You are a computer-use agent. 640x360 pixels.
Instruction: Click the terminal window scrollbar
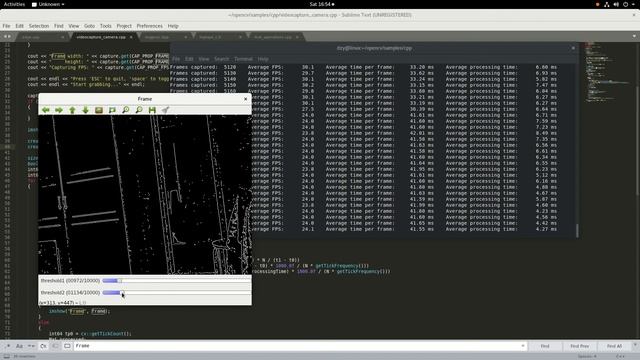(577, 230)
